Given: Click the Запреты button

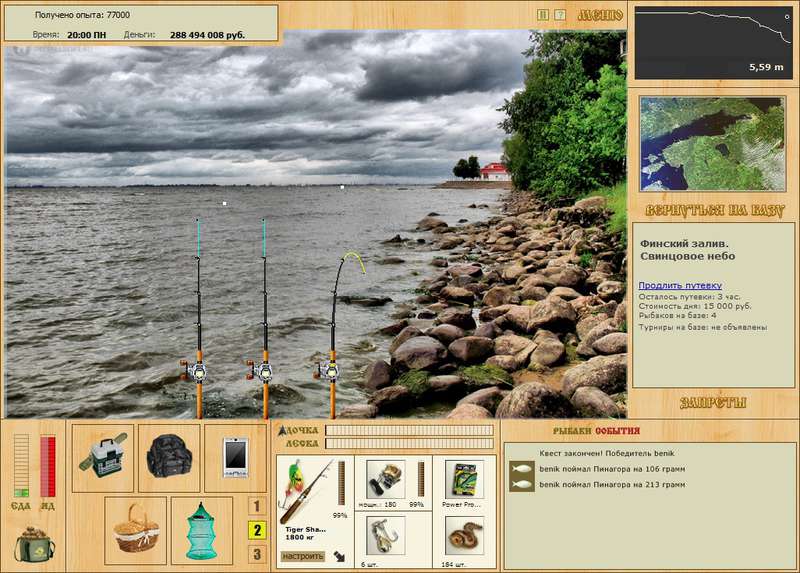Looking at the screenshot, I should coord(713,403).
